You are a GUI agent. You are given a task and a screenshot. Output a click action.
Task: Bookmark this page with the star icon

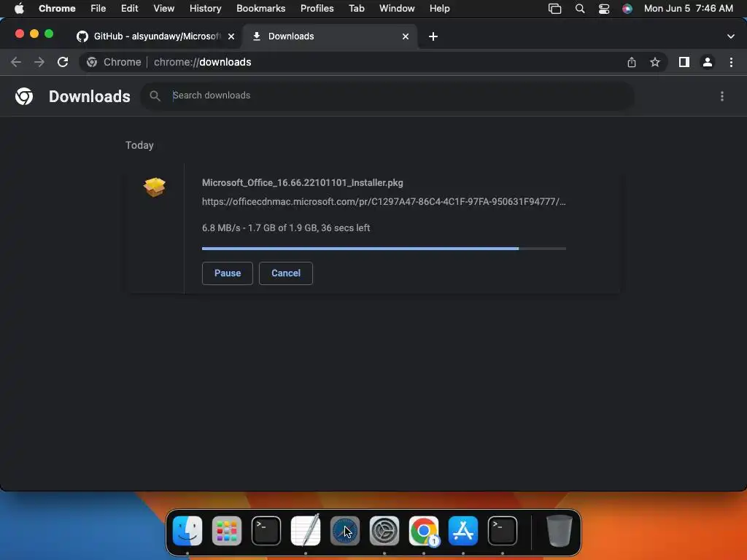[x=655, y=62]
